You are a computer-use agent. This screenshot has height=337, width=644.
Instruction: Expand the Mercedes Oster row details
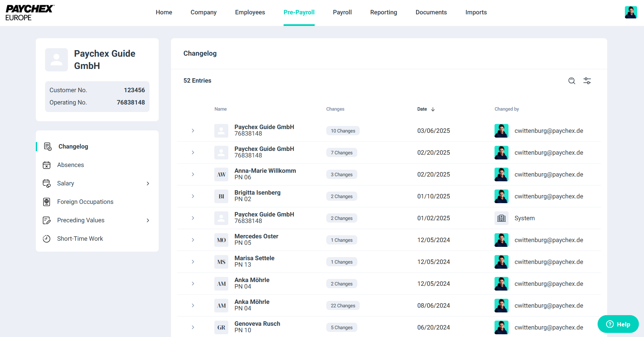click(x=193, y=240)
